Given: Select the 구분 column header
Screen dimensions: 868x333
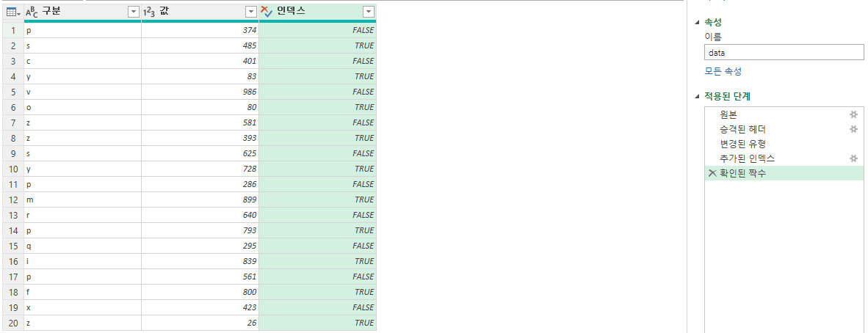Looking at the screenshot, I should 82,12.
